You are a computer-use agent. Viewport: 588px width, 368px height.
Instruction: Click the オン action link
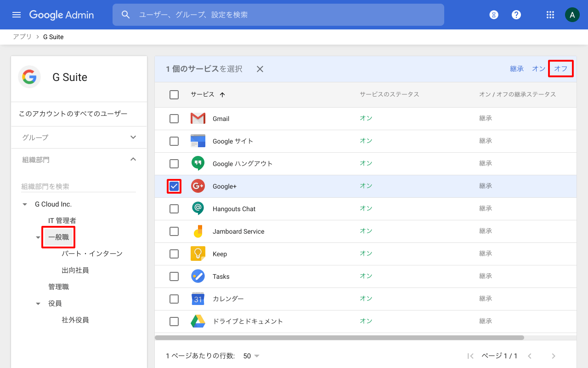539,69
